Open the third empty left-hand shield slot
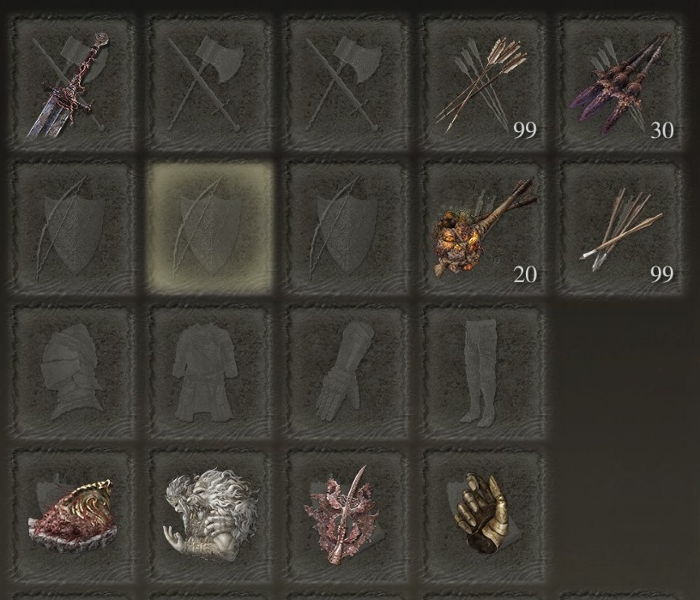This screenshot has width=700, height=600. coord(347,227)
